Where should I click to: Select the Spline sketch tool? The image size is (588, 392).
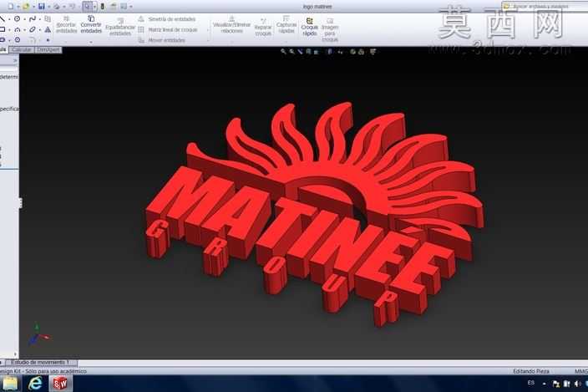[x=33, y=18]
